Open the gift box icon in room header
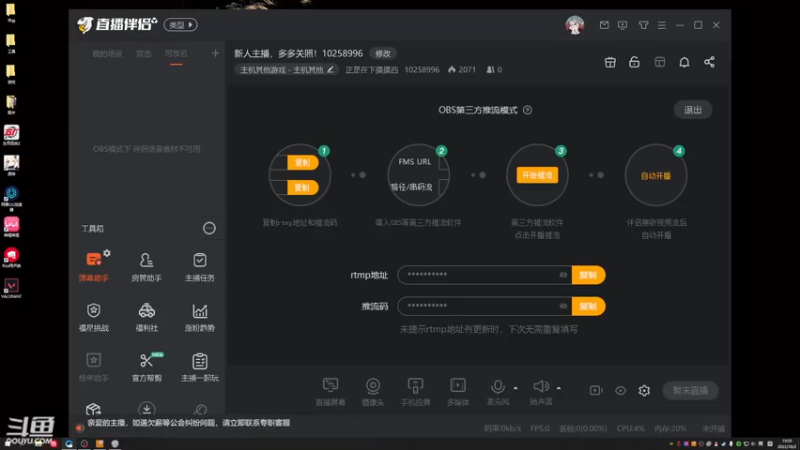 click(610, 62)
